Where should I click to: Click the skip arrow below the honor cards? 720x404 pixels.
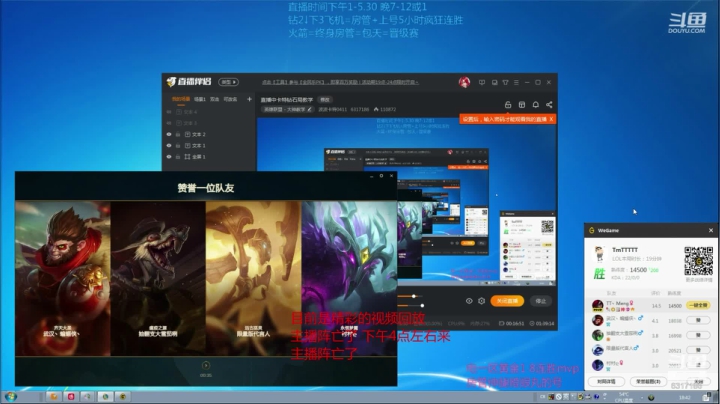click(206, 365)
